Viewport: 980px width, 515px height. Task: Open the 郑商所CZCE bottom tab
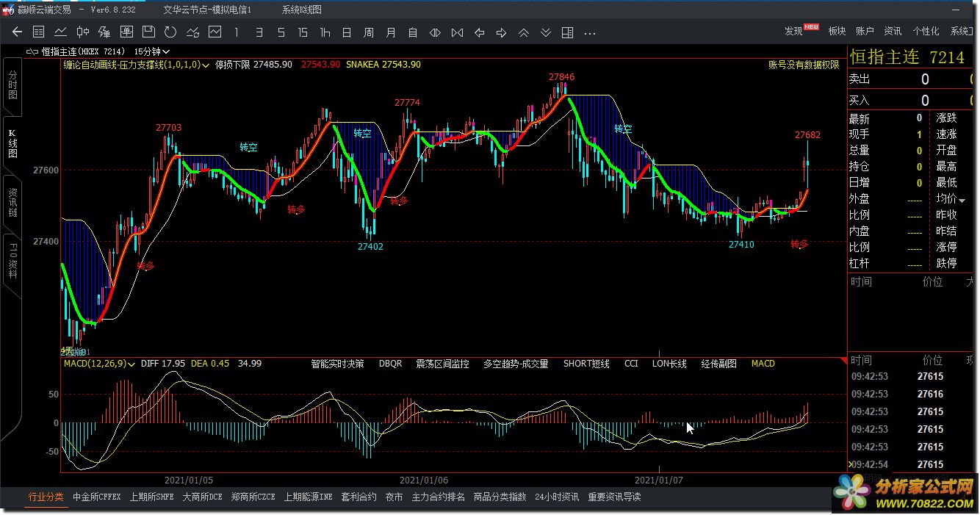coord(253,497)
